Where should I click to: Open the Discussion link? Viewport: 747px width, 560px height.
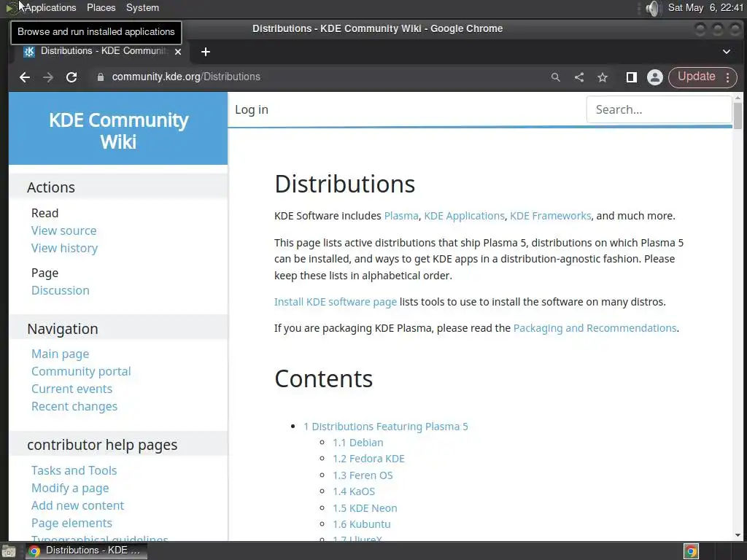(x=61, y=290)
